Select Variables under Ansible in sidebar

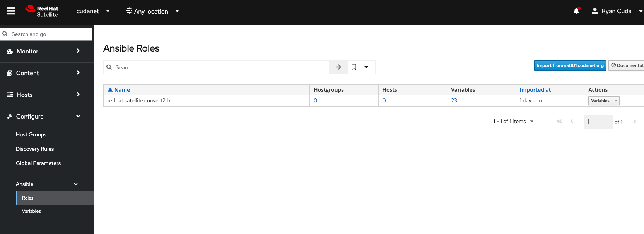(x=31, y=211)
